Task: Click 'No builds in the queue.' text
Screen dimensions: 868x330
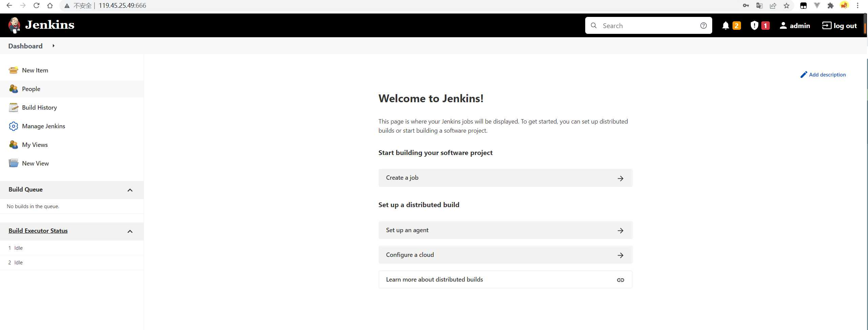Action: pyautogui.click(x=33, y=206)
